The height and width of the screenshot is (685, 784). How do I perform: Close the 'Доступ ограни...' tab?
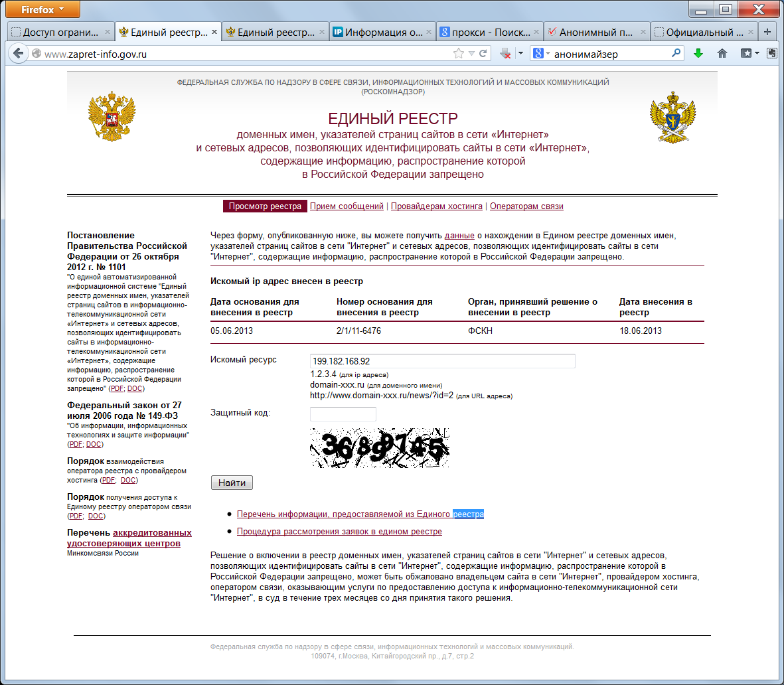pos(108,32)
